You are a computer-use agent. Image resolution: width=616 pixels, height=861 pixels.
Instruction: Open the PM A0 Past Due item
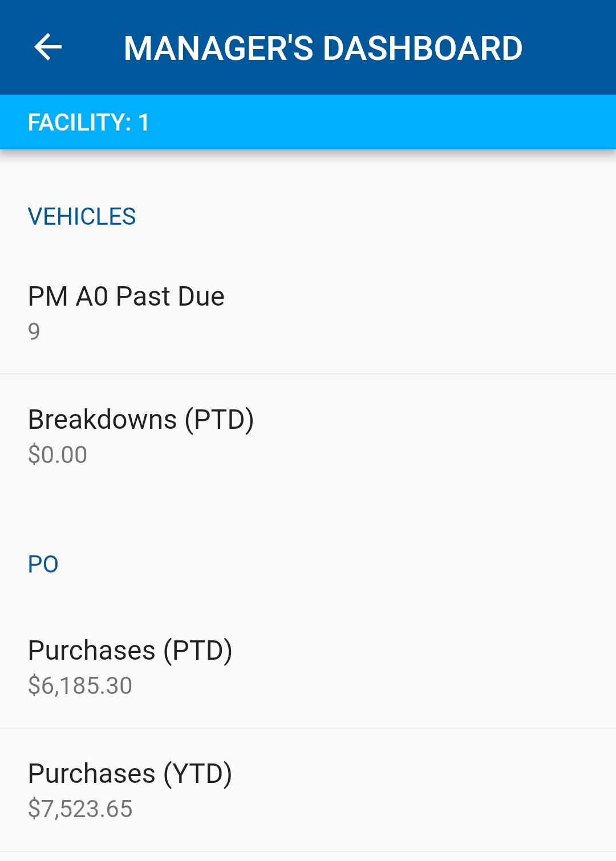pyautogui.click(x=308, y=312)
